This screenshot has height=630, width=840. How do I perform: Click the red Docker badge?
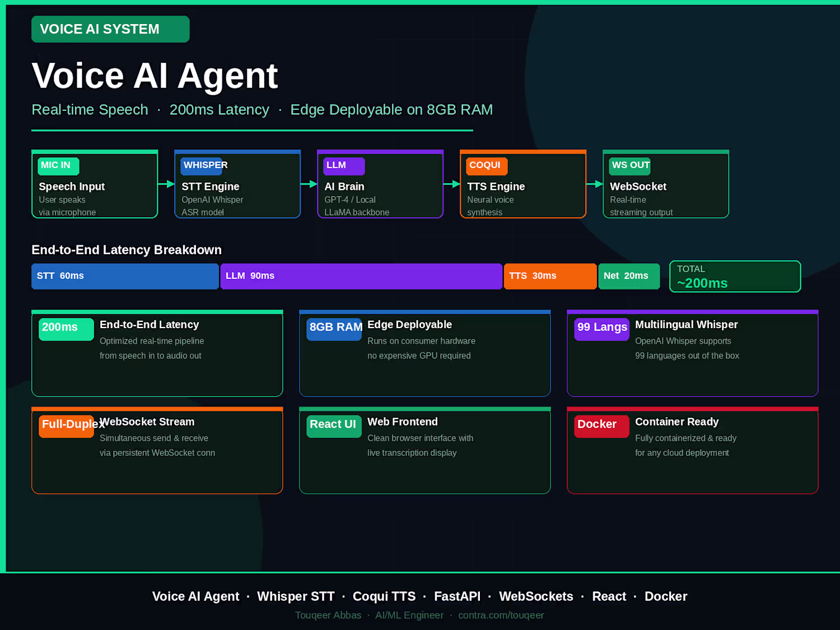(x=601, y=426)
